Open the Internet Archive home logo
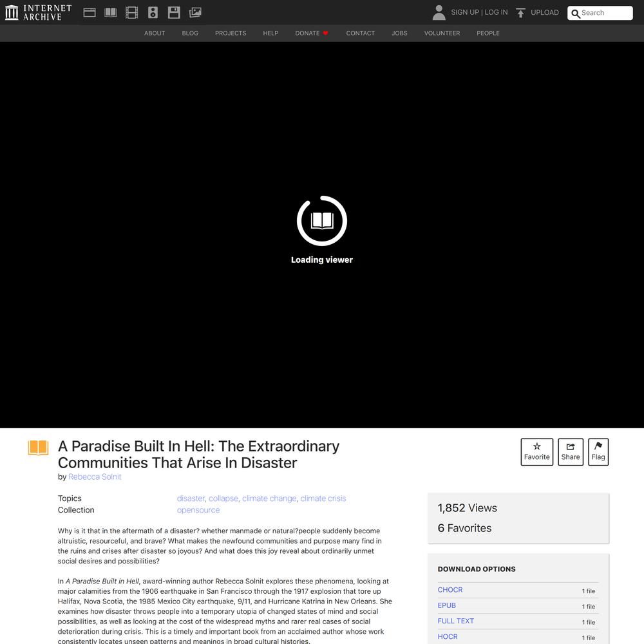This screenshot has height=644, width=644. pos(38,12)
